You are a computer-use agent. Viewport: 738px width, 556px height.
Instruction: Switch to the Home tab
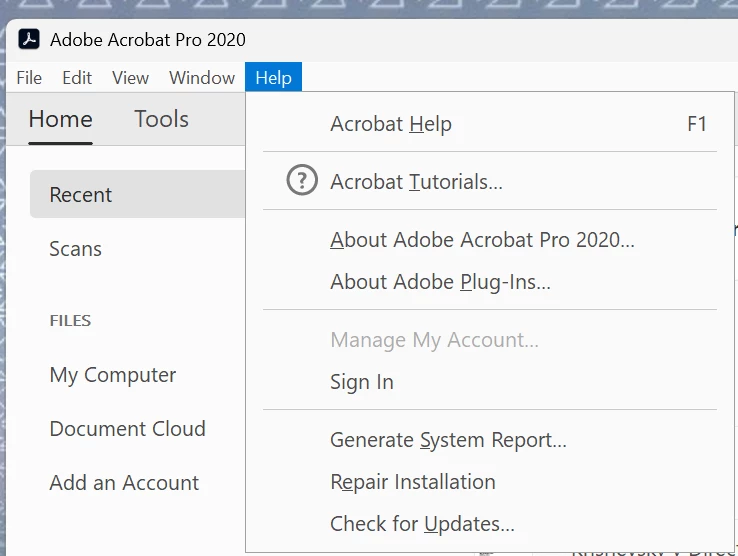point(60,119)
